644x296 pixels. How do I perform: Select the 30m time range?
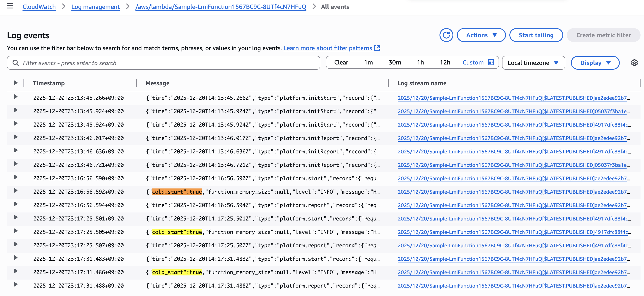394,63
